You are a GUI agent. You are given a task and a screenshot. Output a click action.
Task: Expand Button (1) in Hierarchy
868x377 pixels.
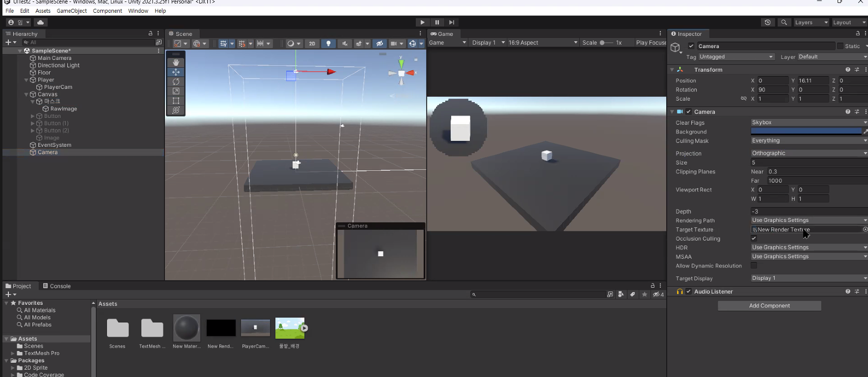coord(33,123)
